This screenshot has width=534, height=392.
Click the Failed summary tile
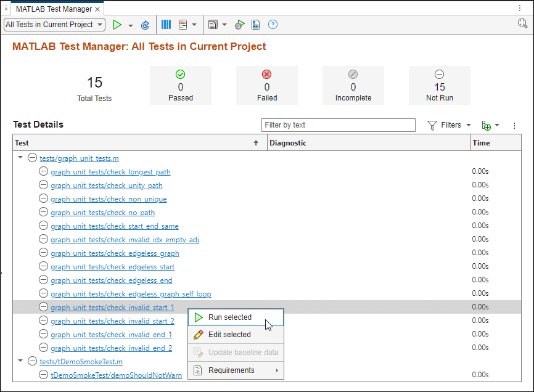tap(267, 86)
